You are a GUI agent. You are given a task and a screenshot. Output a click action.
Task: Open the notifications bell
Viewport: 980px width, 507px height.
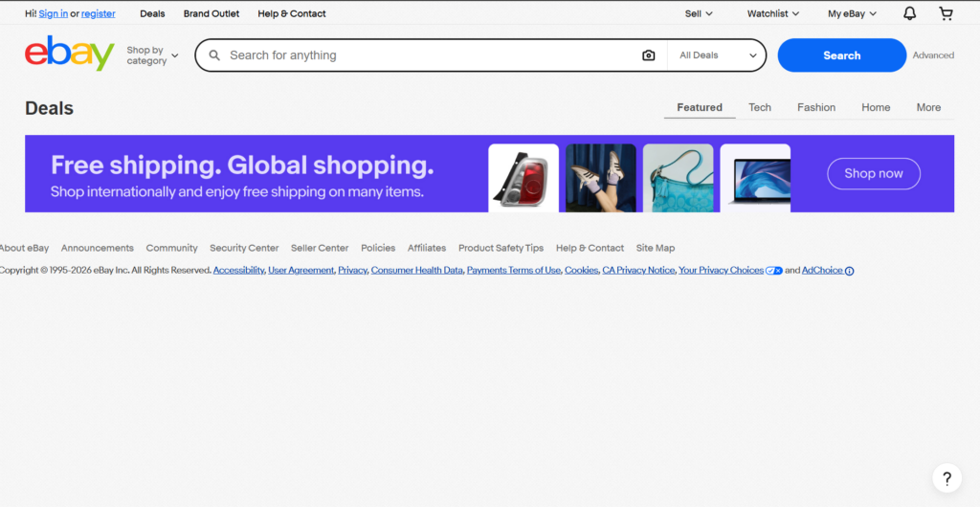(909, 13)
